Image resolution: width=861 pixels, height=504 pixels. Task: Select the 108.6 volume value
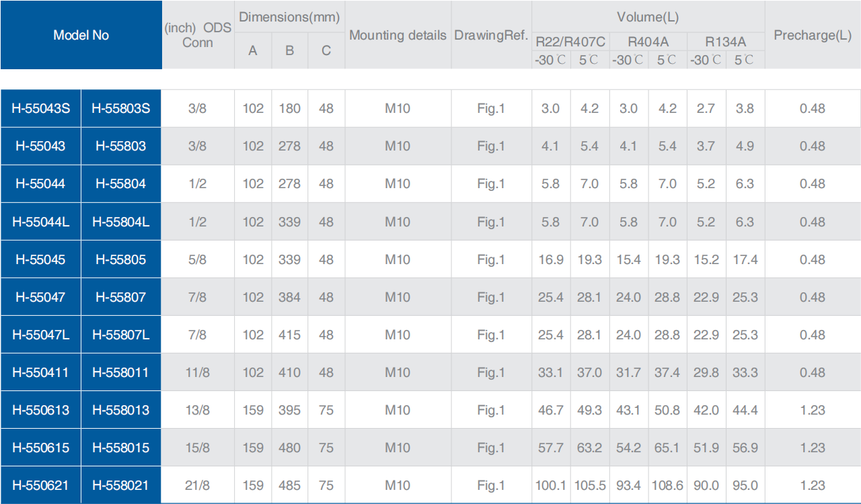coord(667,485)
